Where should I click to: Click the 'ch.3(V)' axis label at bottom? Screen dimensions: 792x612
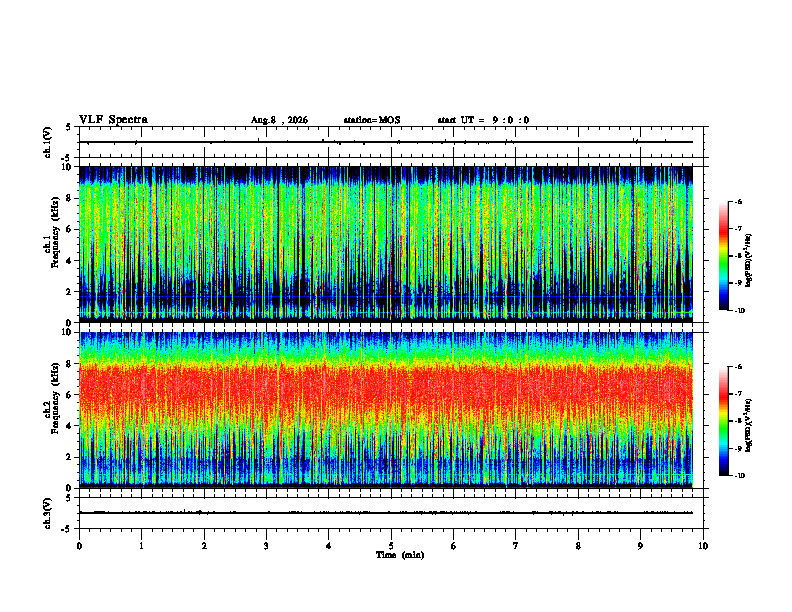point(48,513)
